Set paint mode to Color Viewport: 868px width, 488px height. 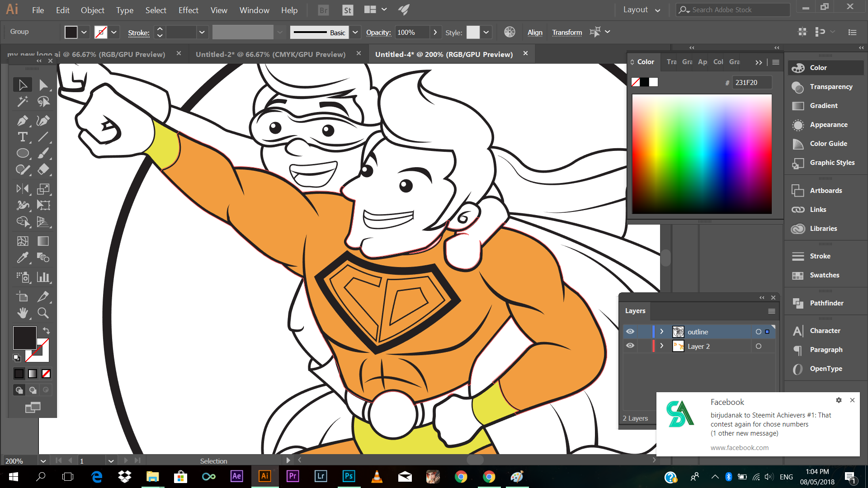pyautogui.click(x=19, y=374)
